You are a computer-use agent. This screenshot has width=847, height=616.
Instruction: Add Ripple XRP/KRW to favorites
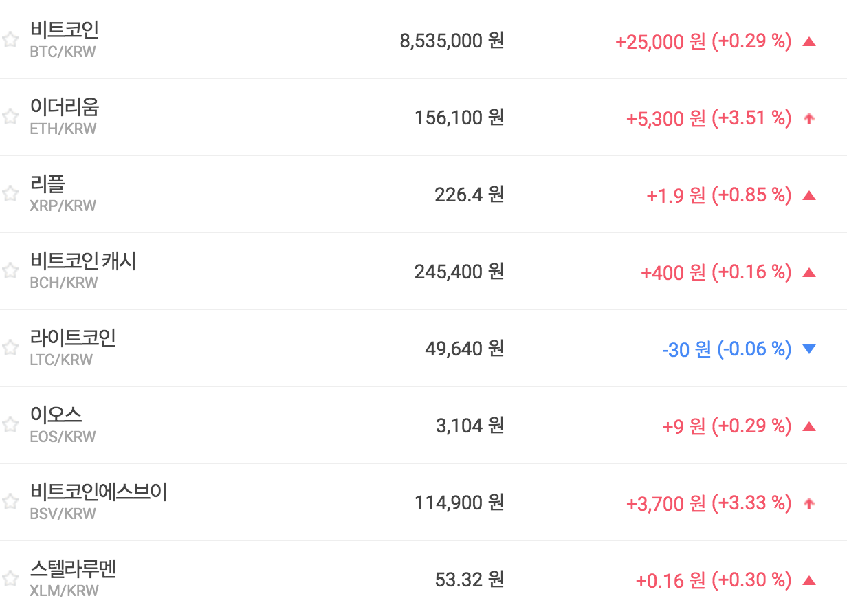10,194
